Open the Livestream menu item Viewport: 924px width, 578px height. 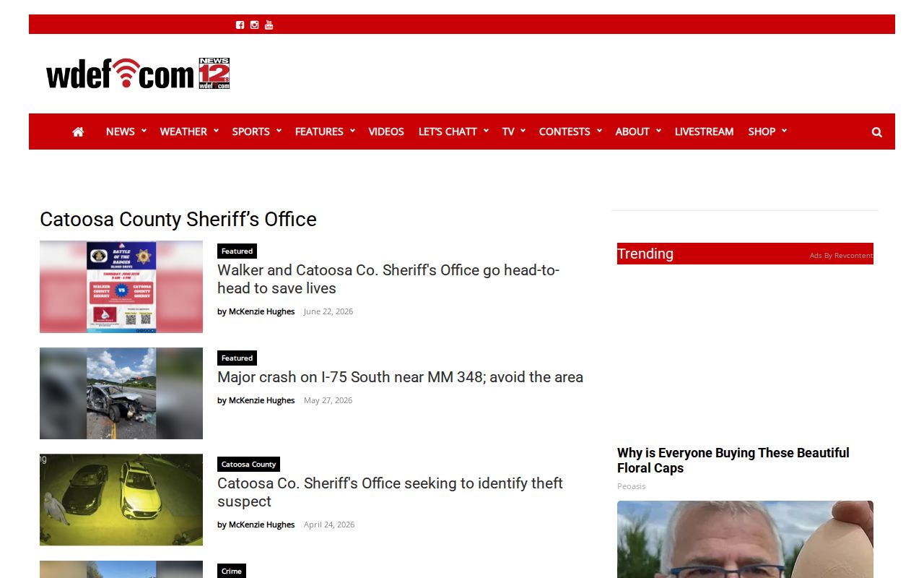[x=704, y=131]
